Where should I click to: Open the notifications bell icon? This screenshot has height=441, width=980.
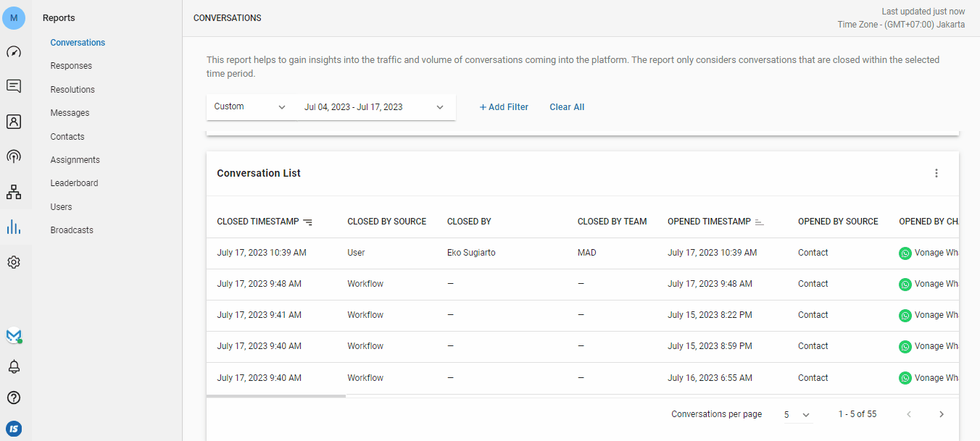(x=14, y=367)
